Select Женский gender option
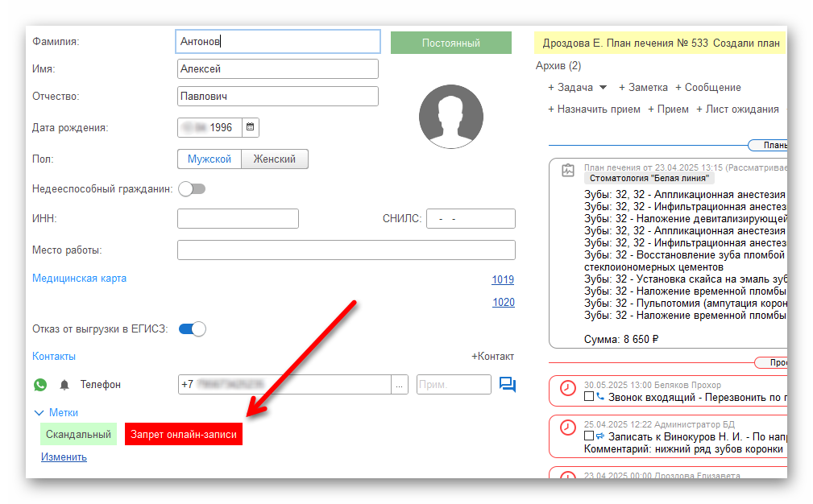 click(274, 159)
